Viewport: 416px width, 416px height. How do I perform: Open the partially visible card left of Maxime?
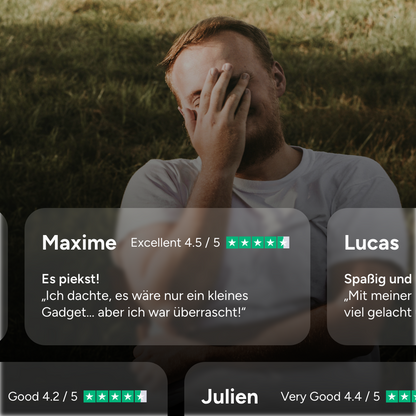tap(3, 276)
